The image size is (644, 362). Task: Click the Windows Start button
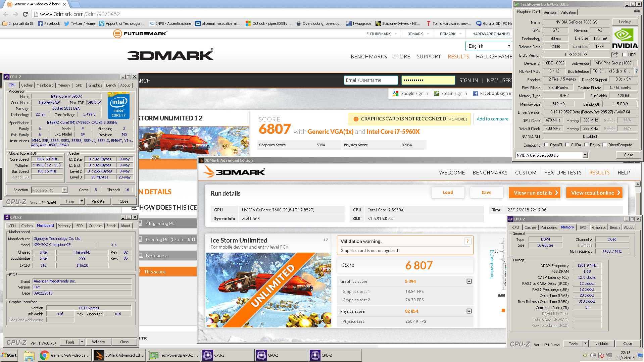coord(9,355)
